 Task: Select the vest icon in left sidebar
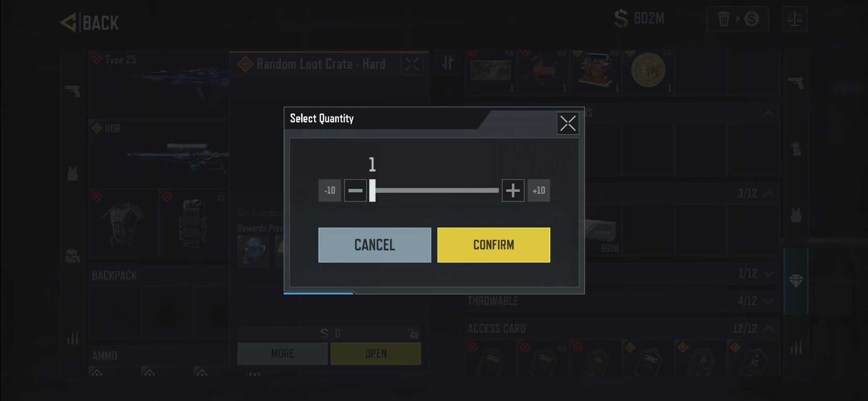tap(72, 173)
